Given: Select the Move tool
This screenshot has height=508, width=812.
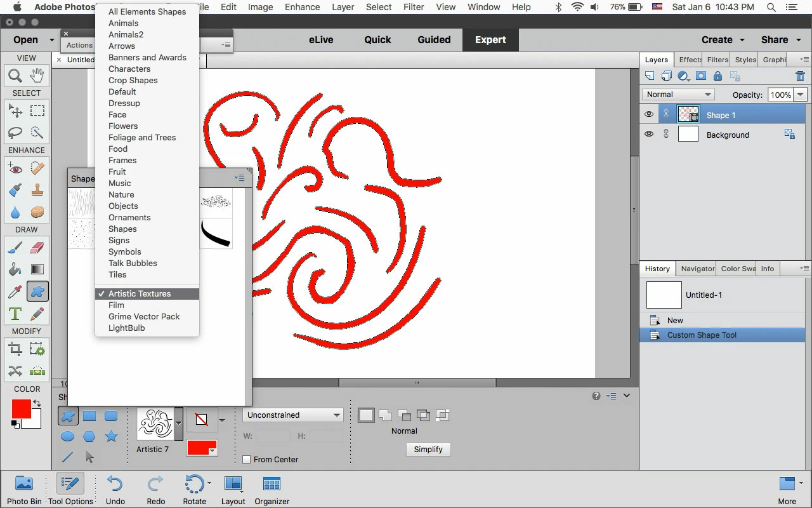Looking at the screenshot, I should (x=15, y=110).
